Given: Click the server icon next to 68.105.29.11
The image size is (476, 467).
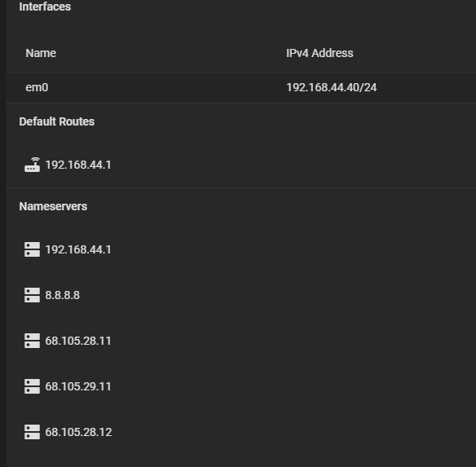Looking at the screenshot, I should click(32, 386).
